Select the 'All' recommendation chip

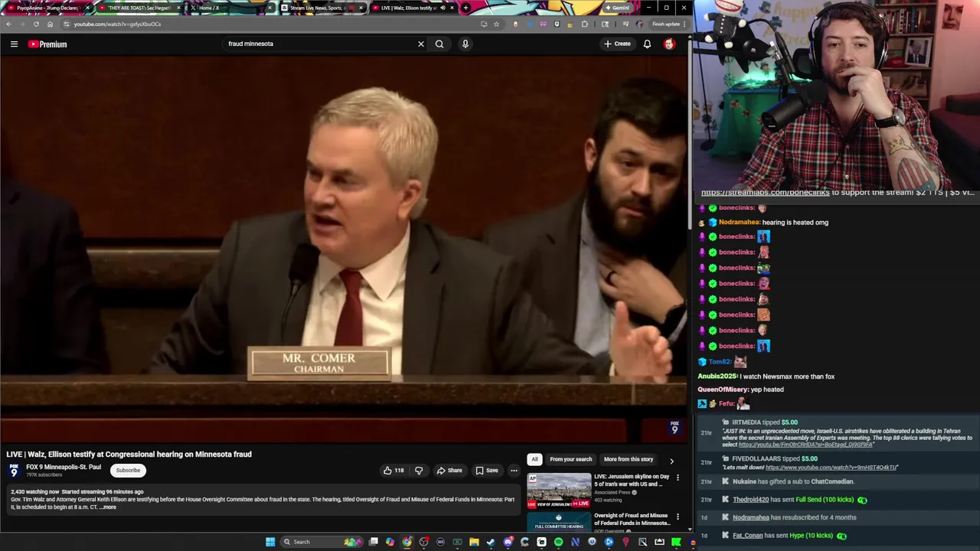pos(534,459)
